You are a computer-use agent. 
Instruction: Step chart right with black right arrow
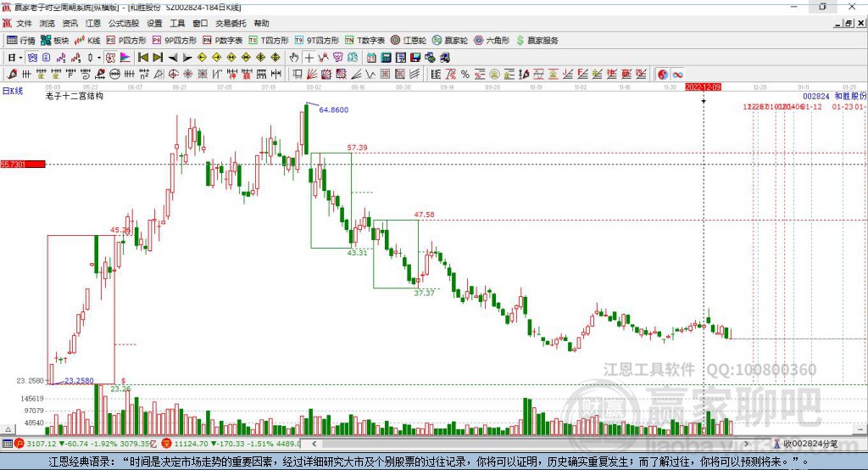pyautogui.click(x=187, y=58)
